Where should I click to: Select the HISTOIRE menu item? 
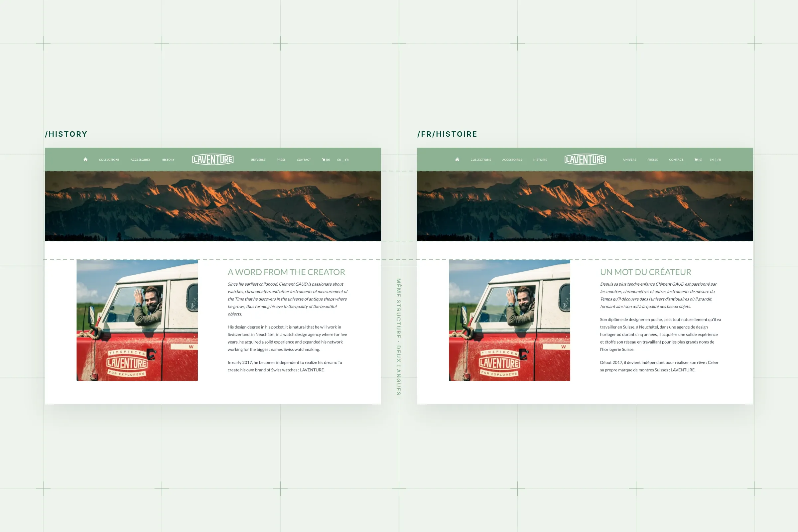(x=540, y=160)
